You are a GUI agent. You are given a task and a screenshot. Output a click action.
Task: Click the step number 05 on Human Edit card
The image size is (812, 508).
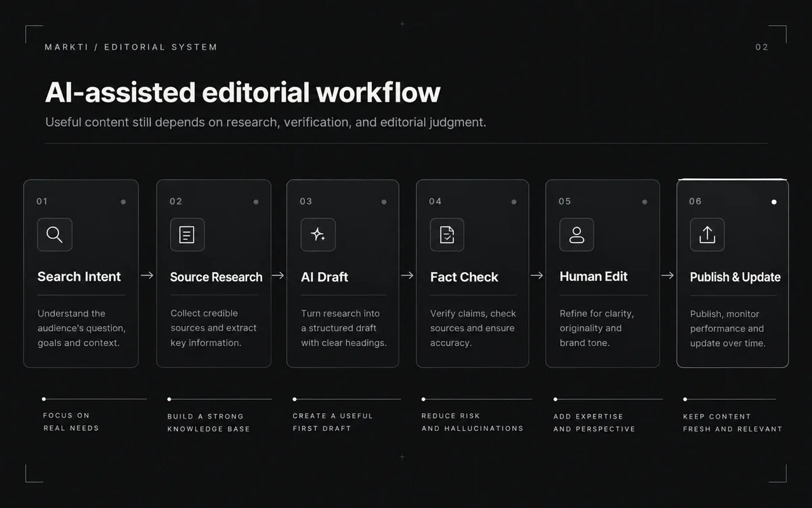coord(565,201)
